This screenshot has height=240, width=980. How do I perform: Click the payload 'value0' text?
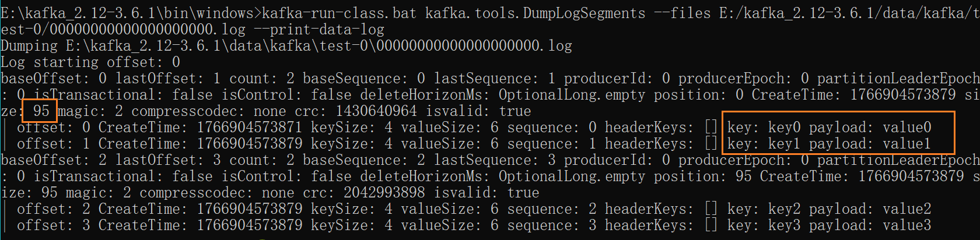(907, 127)
